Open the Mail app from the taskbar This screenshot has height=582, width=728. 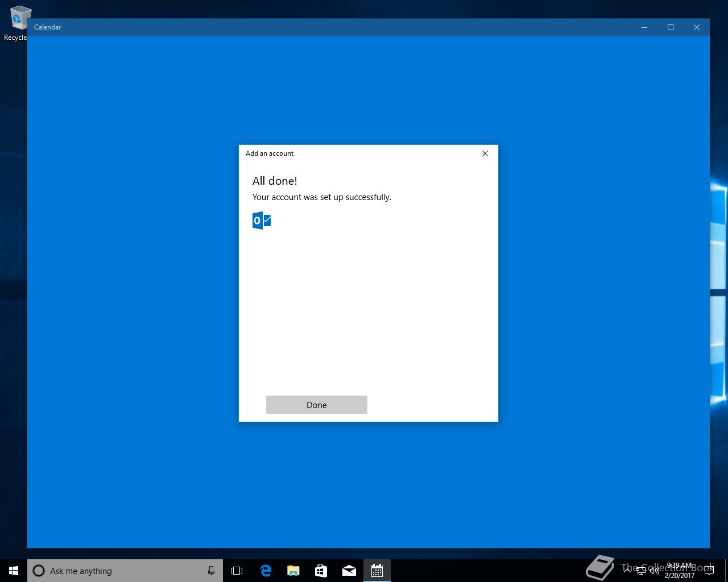pos(349,571)
